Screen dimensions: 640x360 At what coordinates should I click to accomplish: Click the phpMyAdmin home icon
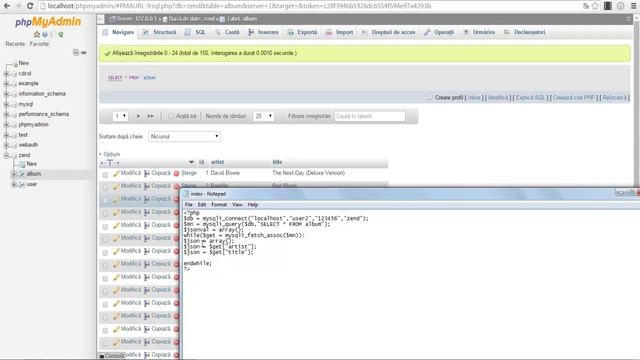36,34
